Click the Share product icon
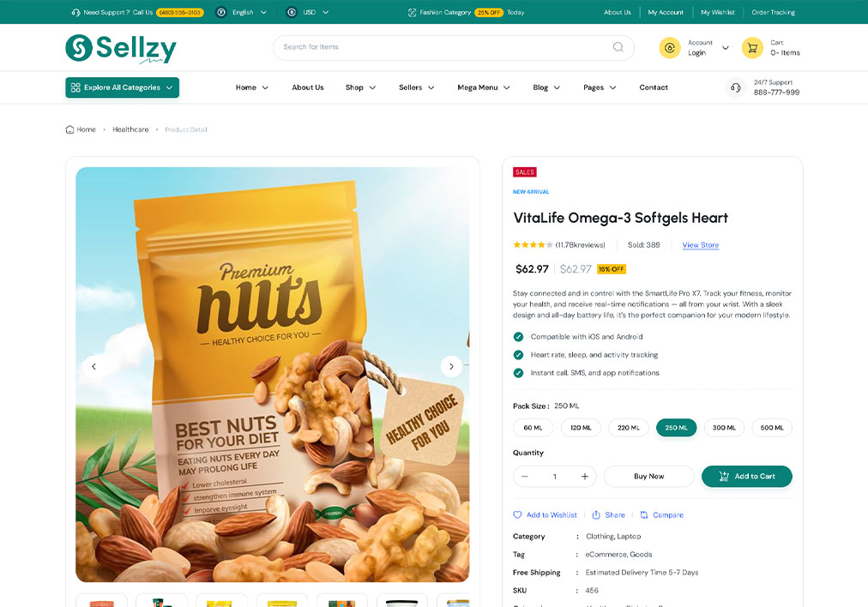This screenshot has height=607, width=868. tap(596, 514)
